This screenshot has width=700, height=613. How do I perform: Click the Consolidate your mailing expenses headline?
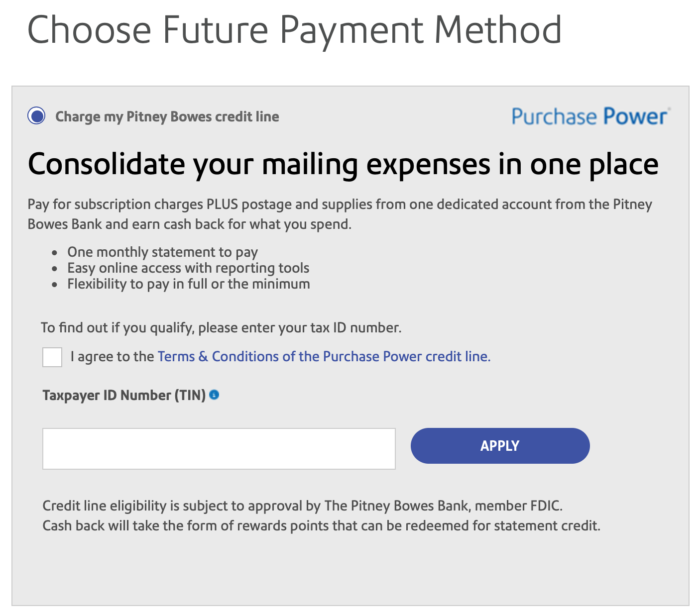tap(343, 164)
